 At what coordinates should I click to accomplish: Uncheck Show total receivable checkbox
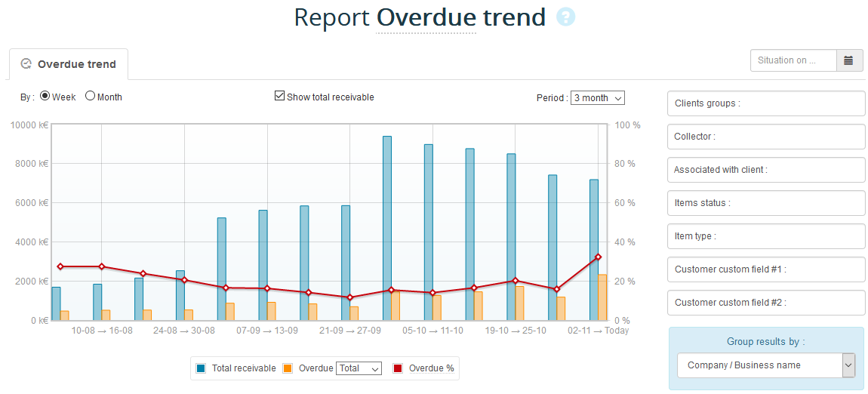click(x=279, y=96)
